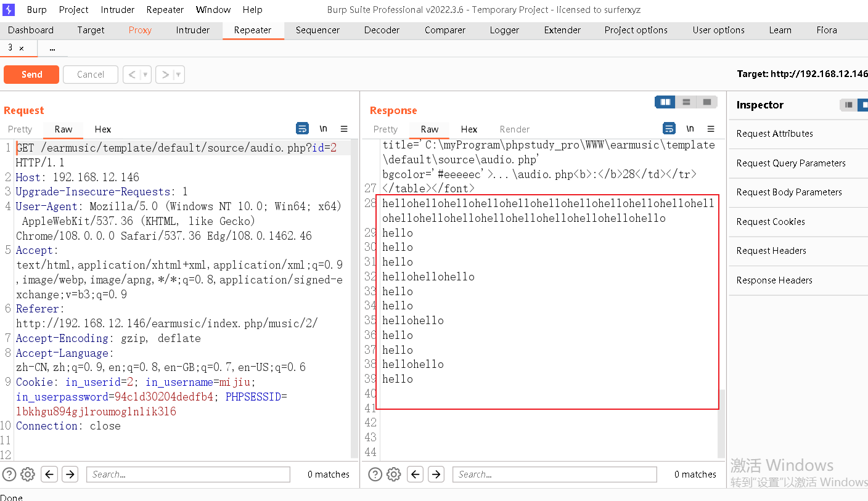
Task: Click the Response search input field
Action: click(x=555, y=474)
